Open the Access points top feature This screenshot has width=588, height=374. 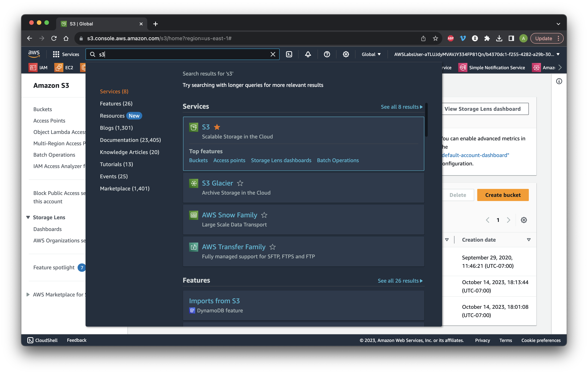coord(229,160)
